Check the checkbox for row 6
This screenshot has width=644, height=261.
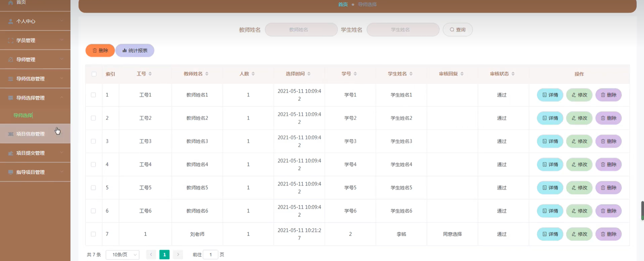[x=93, y=211]
